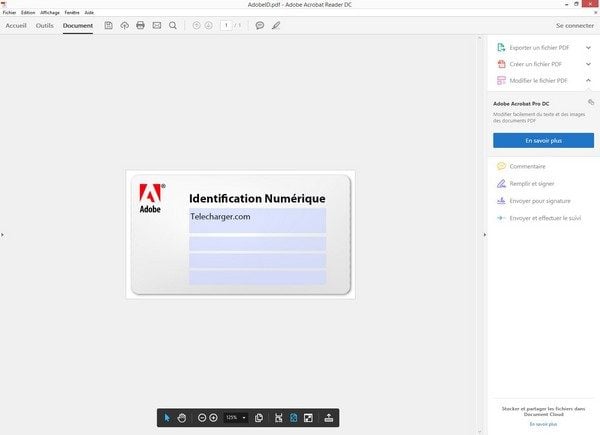Viewport: 600px width, 435px height.
Task: Click the fit full page icon
Action: pyautogui.click(x=293, y=418)
